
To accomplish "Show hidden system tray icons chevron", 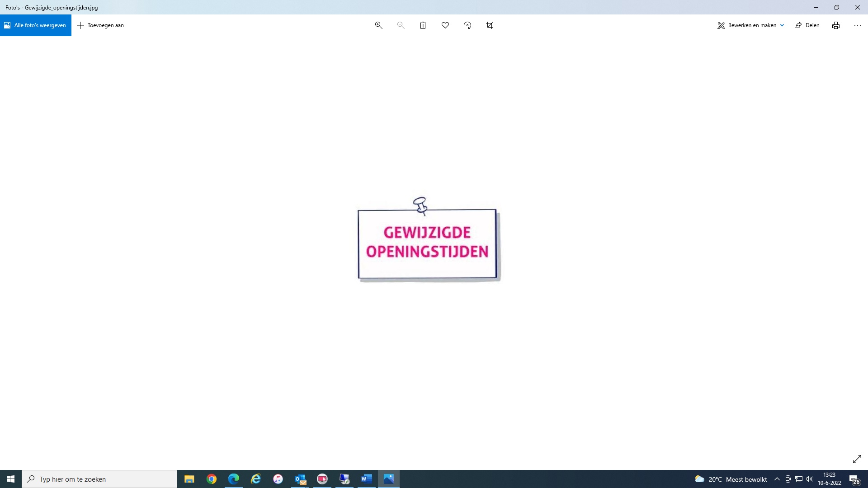I will click(x=777, y=479).
